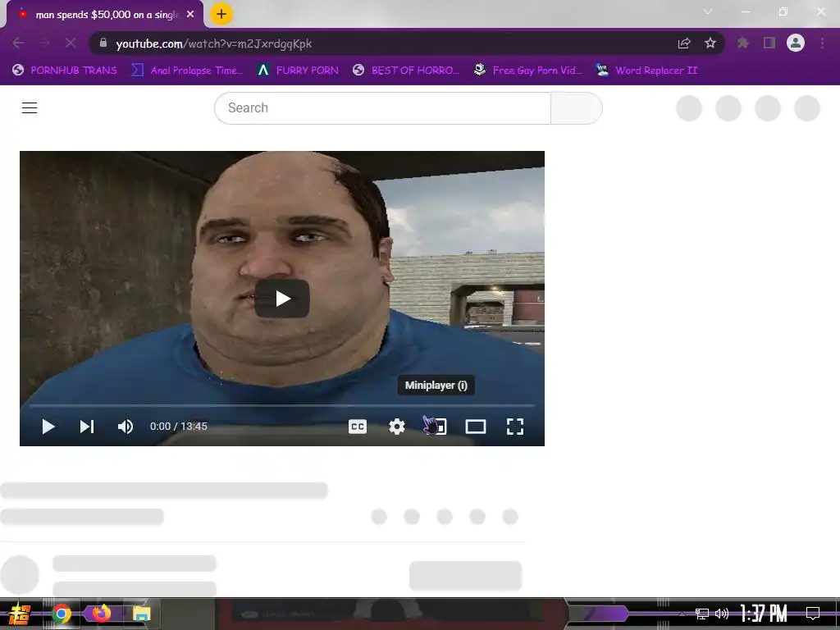
Task: Open the Word Replacer II bookmark
Action: pyautogui.click(x=647, y=71)
